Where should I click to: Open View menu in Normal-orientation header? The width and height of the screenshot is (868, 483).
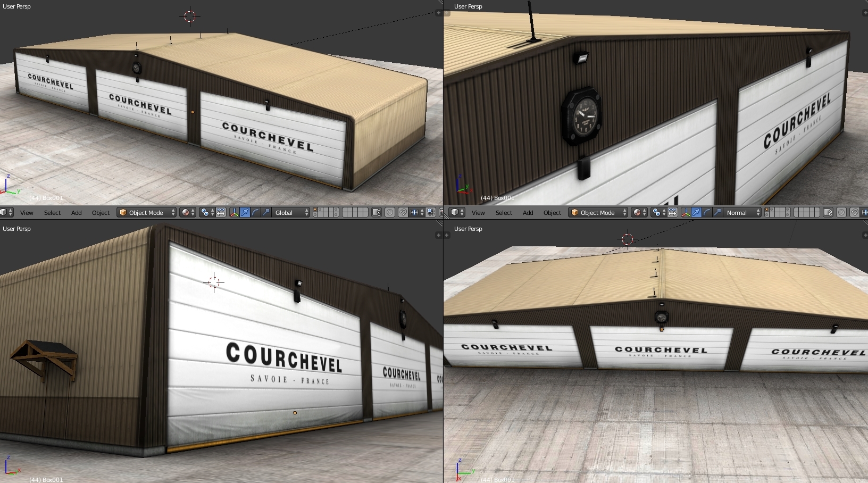pyautogui.click(x=478, y=213)
